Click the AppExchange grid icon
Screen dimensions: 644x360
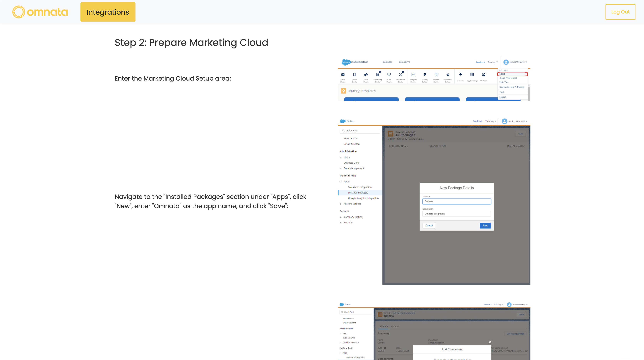tap(472, 75)
